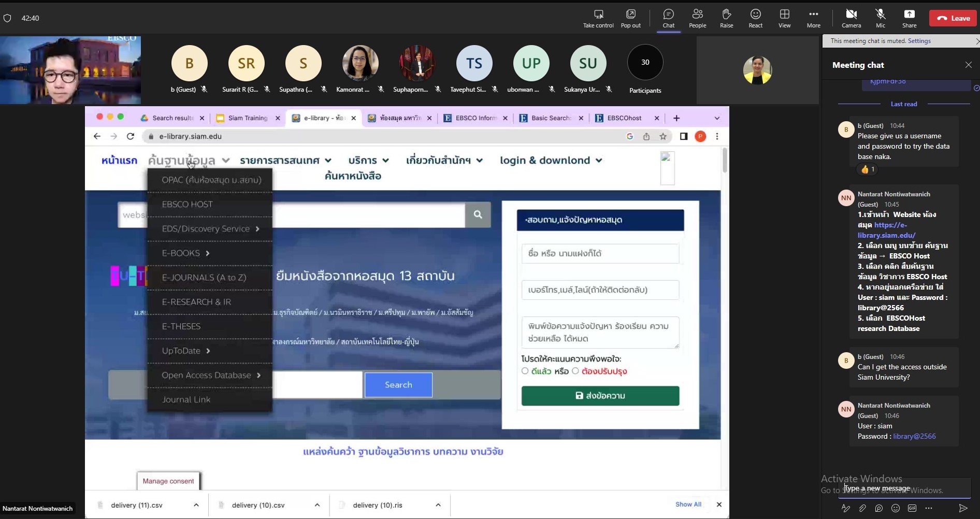The height and width of the screenshot is (519, 980).
Task: Leave the meeting
Action: click(953, 18)
